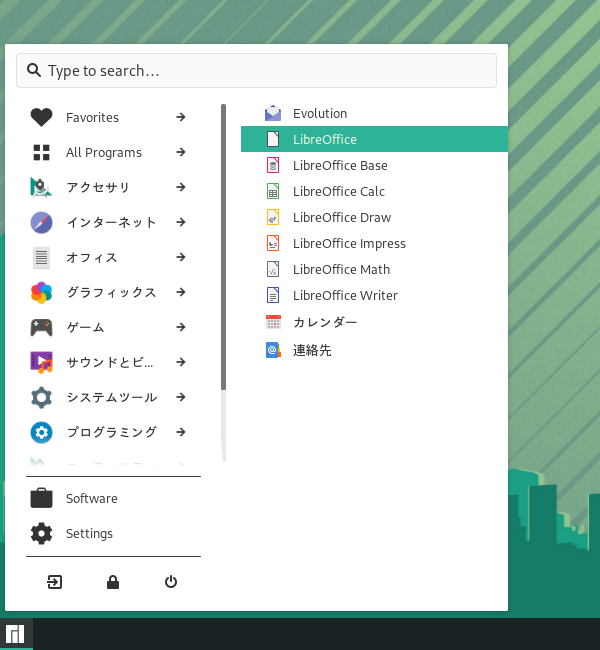Click the インターネット compass icon
Image resolution: width=600 pixels, height=650 pixels.
coord(41,223)
